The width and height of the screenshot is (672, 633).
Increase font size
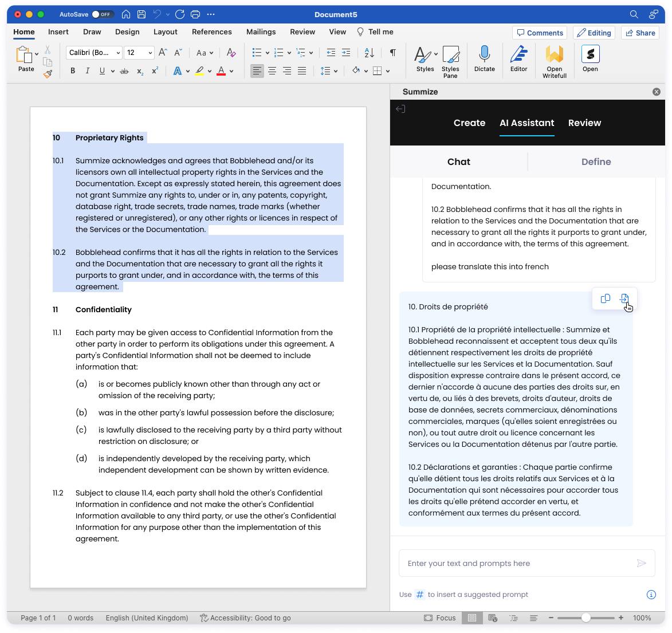tap(163, 53)
